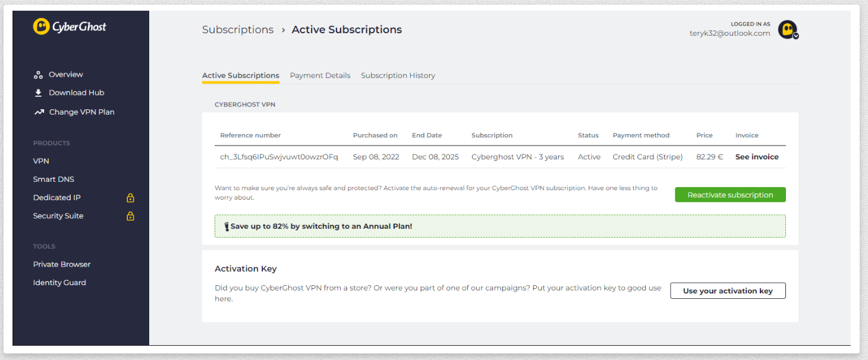The height and width of the screenshot is (360, 868).
Task: Click the Status column header
Action: point(588,135)
